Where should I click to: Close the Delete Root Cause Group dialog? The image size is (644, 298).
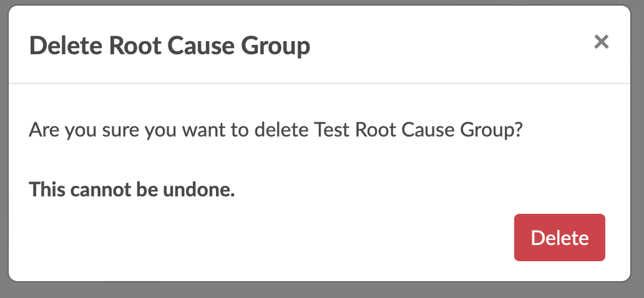tap(601, 42)
